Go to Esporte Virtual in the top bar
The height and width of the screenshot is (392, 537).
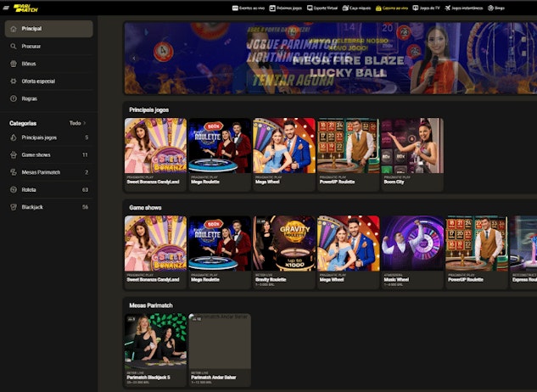pyautogui.click(x=322, y=8)
